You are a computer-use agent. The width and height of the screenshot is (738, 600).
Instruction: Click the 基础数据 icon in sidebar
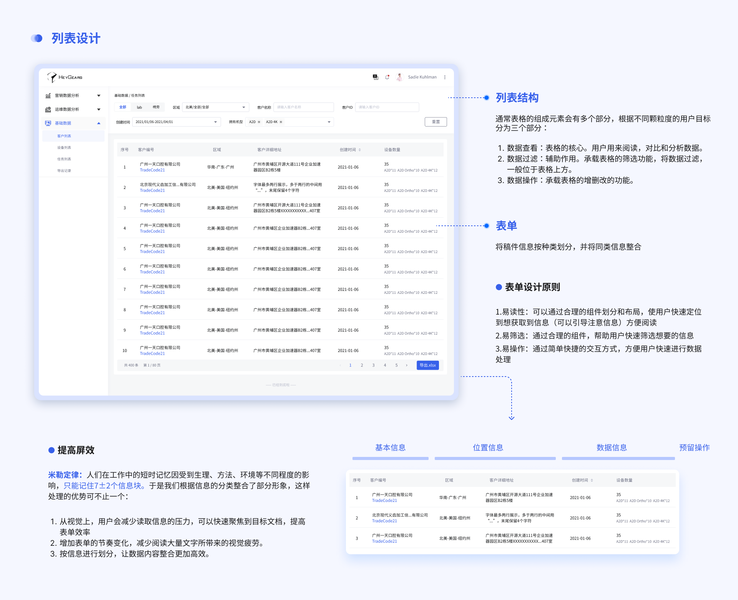click(48, 123)
